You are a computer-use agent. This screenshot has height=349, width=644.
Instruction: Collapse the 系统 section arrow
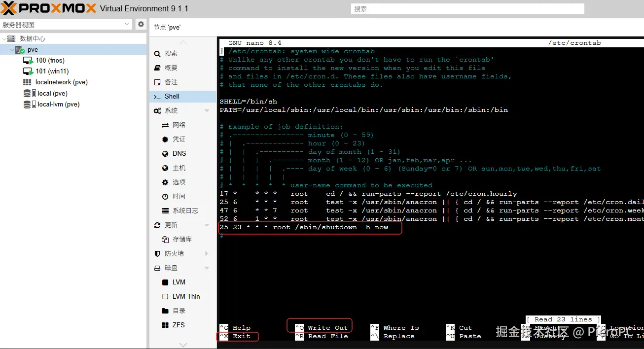pos(207,111)
